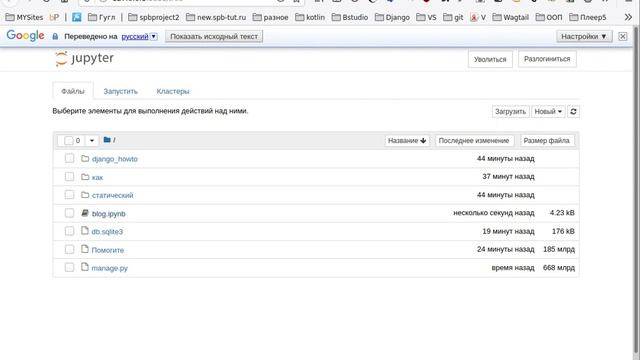
Task: Open the git bookmark folder
Action: pyautogui.click(x=453, y=17)
